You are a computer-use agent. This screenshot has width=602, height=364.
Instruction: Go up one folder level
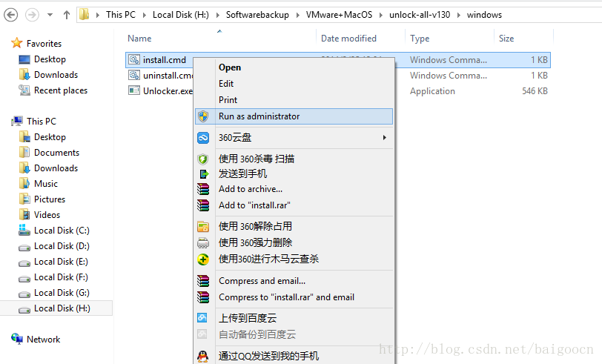pyautogui.click(x=67, y=15)
